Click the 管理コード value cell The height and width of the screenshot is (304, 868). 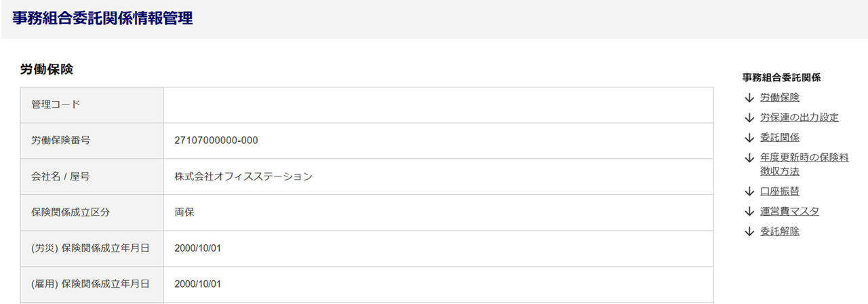(438, 105)
